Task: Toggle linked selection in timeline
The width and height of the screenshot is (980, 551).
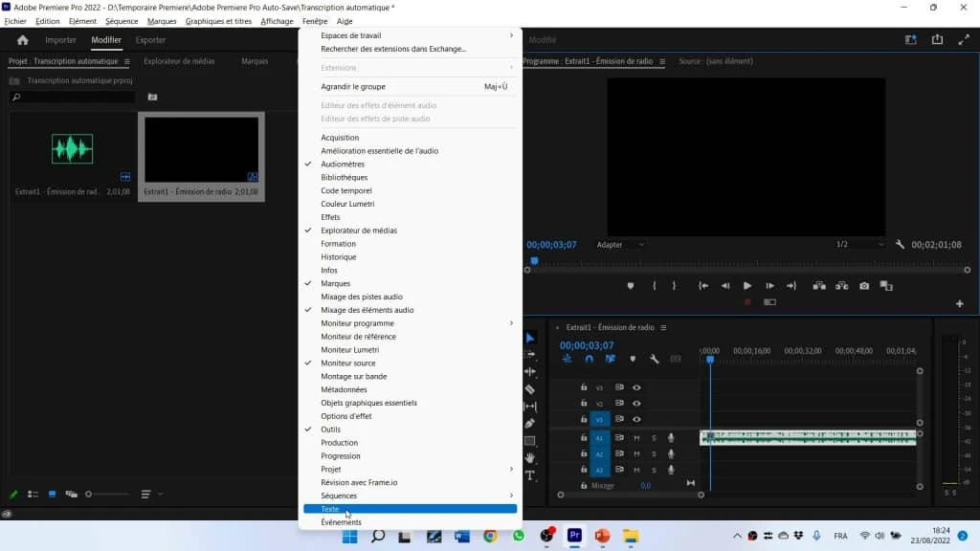Action: (611, 360)
